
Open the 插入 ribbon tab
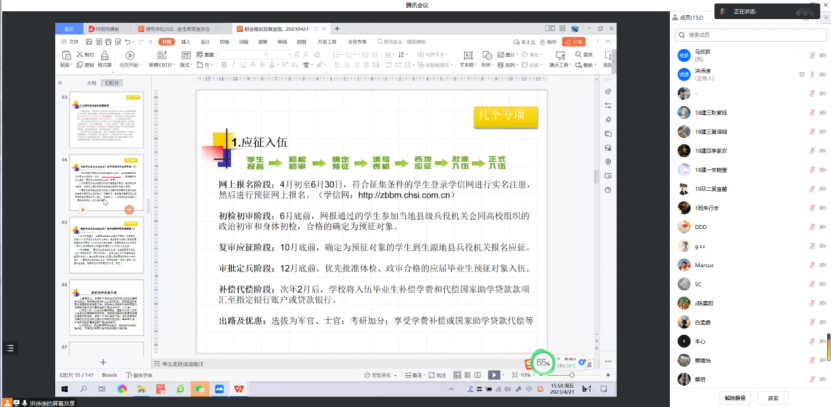point(186,42)
